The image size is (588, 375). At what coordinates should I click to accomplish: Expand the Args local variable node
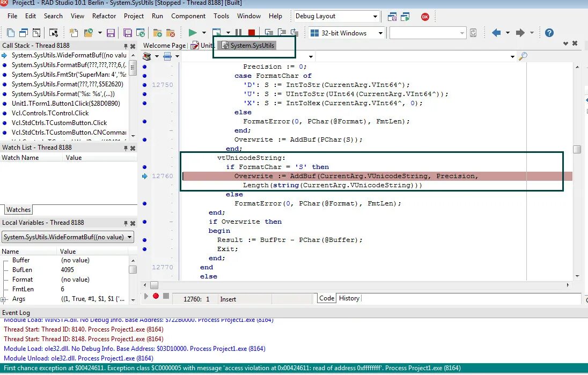point(3,299)
